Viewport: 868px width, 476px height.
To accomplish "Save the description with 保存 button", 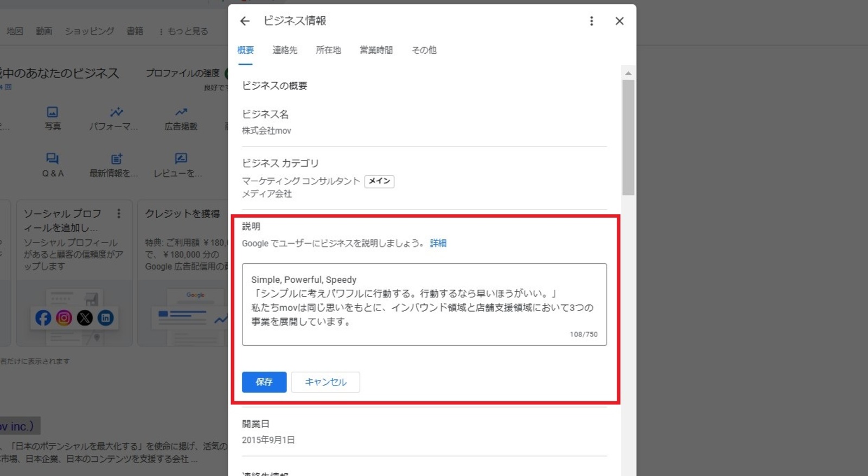I will (264, 382).
